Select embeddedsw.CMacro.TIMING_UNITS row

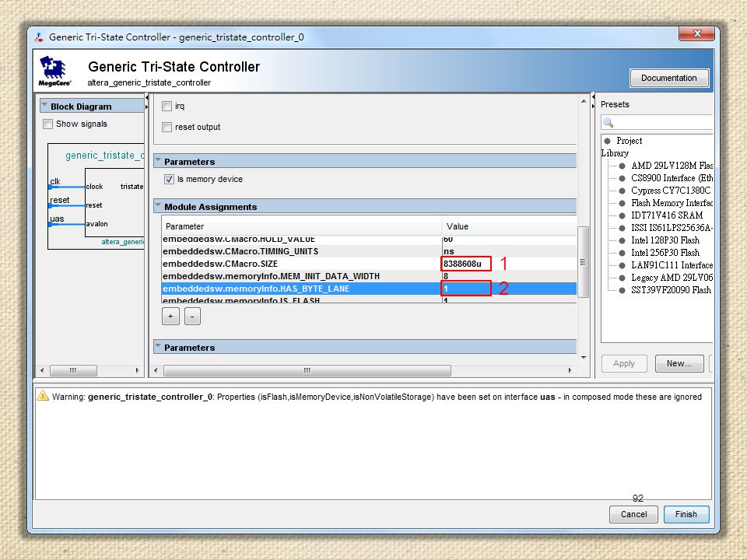tap(369, 251)
